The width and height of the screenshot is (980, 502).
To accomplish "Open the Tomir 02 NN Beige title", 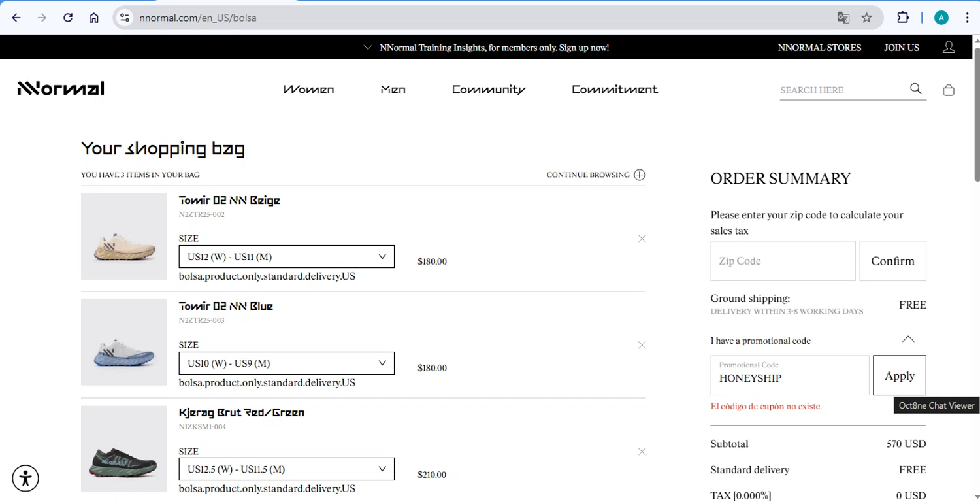I will click(229, 200).
